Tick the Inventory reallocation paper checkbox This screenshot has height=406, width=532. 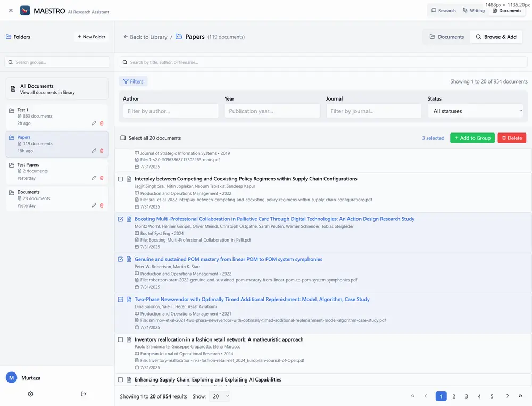121,339
